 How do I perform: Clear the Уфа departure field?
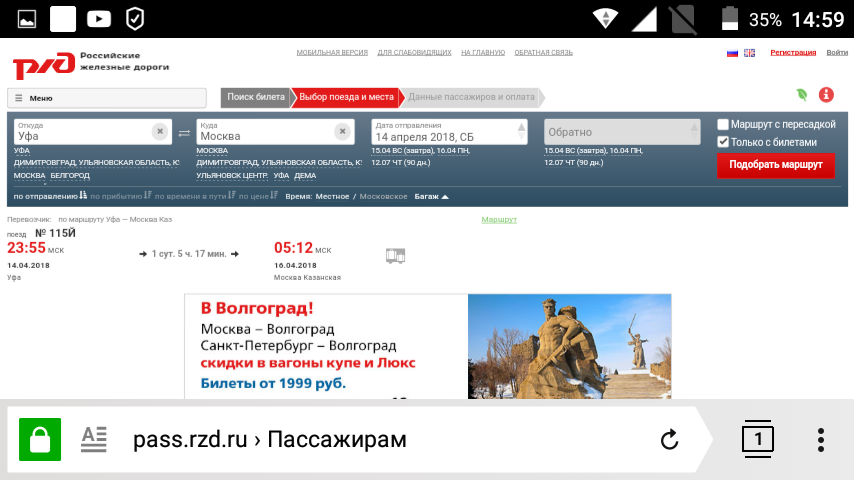tap(160, 131)
